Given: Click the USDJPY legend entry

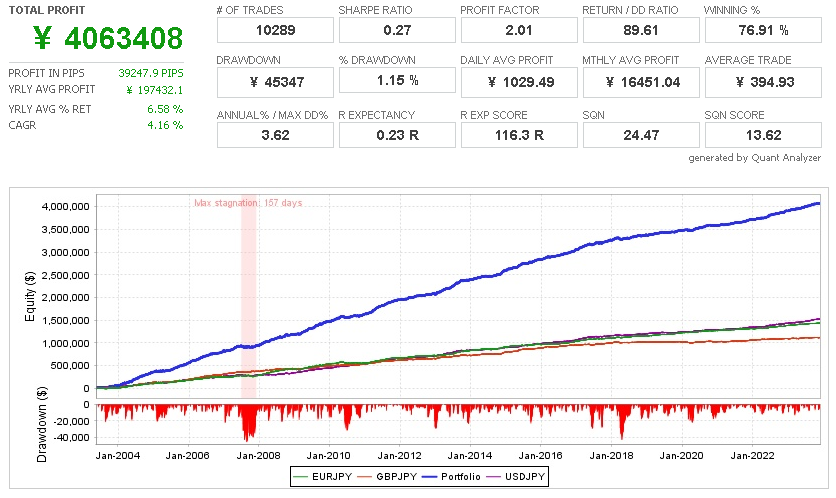Looking at the screenshot, I should [x=516, y=476].
